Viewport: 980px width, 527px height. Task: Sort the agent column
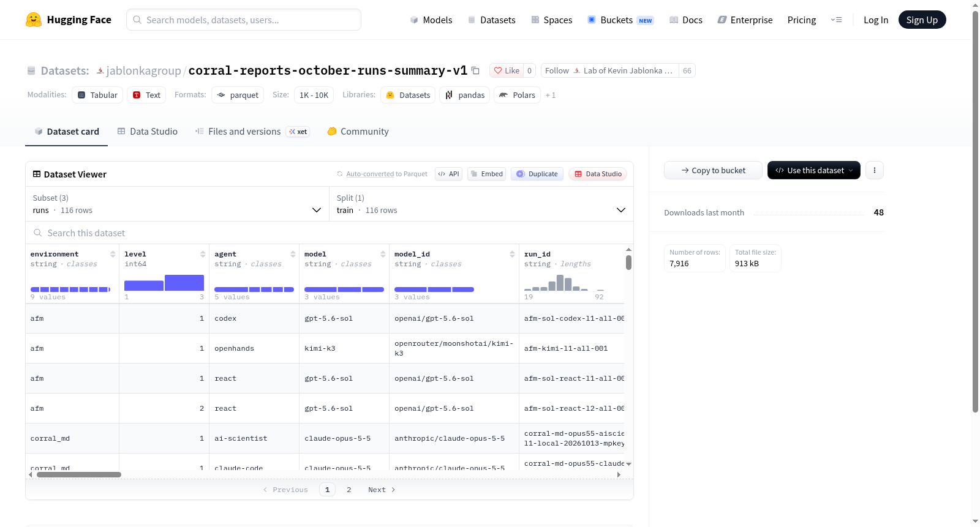[293, 254]
